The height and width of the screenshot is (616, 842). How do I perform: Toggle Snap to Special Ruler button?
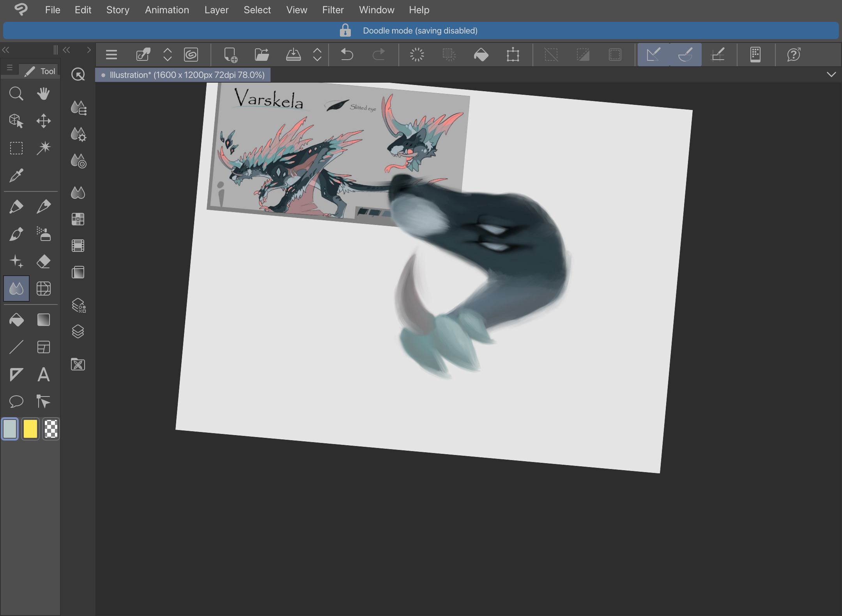pyautogui.click(x=685, y=55)
